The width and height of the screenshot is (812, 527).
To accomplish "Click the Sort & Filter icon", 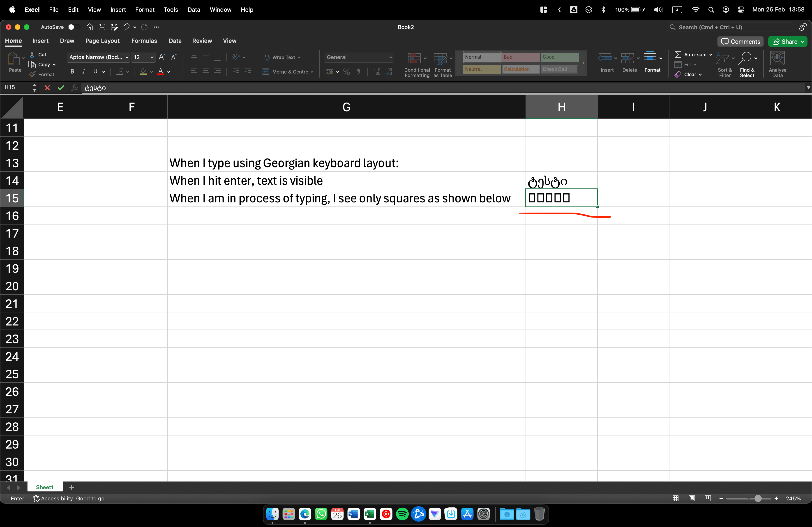I will 723,59.
